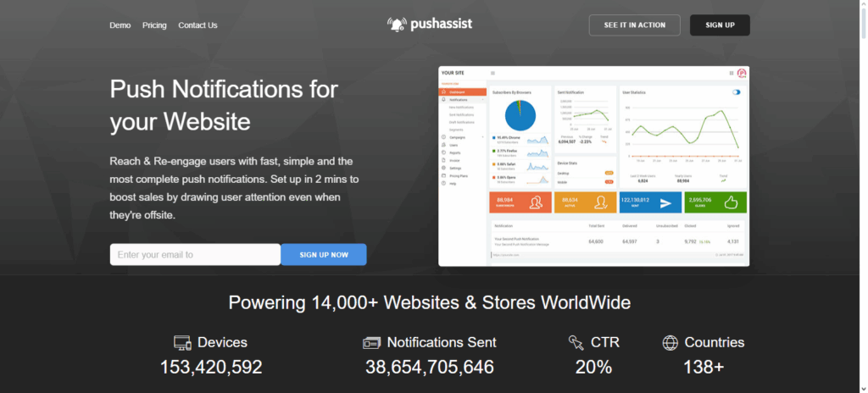Click subscribers people icon on orange tile
The image size is (868, 393).
536,202
